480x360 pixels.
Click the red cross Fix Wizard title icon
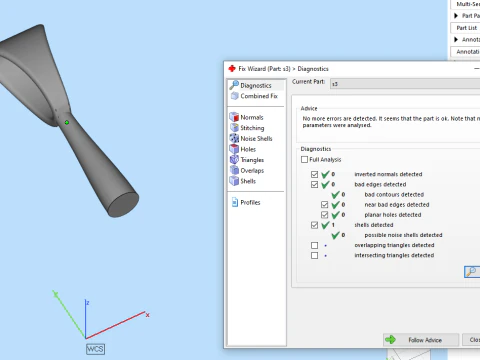(x=232, y=69)
